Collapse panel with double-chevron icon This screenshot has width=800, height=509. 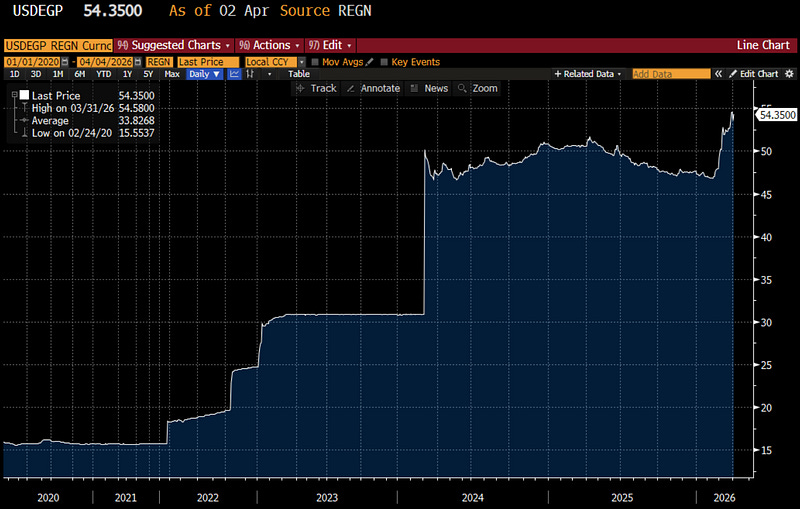coord(718,74)
